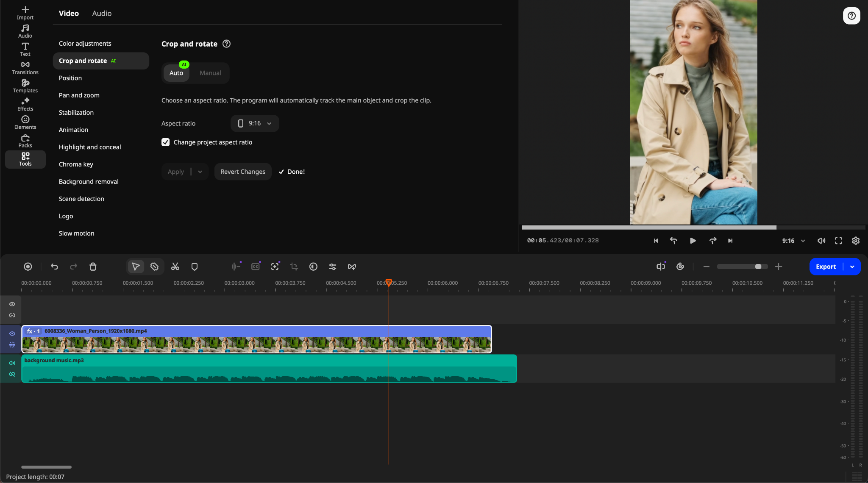The height and width of the screenshot is (483, 868).
Task: Click the timeline zoom slider handle
Action: [758, 266]
